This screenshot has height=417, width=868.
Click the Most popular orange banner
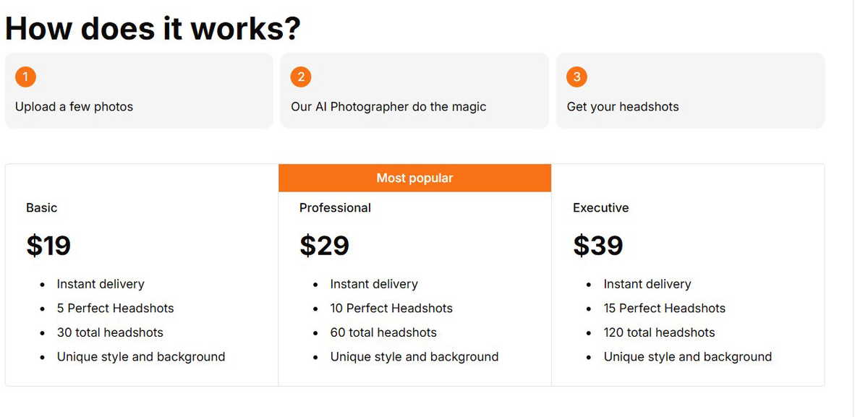[x=414, y=178]
